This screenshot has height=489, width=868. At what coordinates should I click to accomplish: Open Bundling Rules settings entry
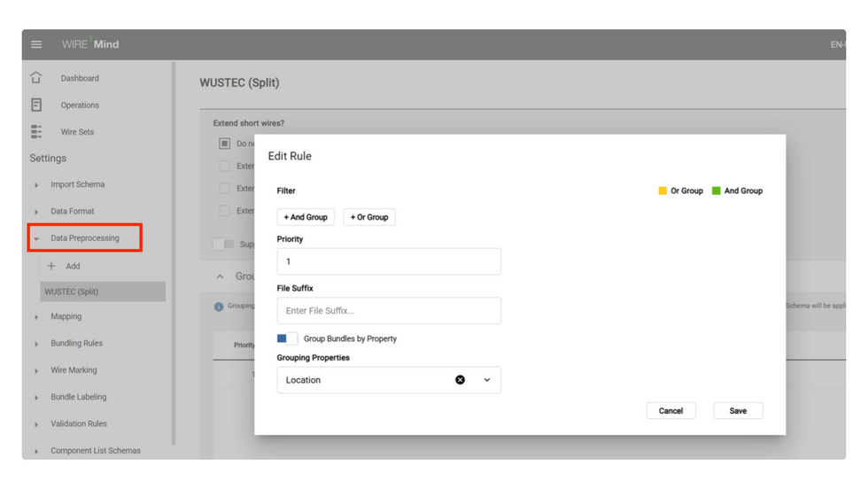pyautogui.click(x=76, y=344)
